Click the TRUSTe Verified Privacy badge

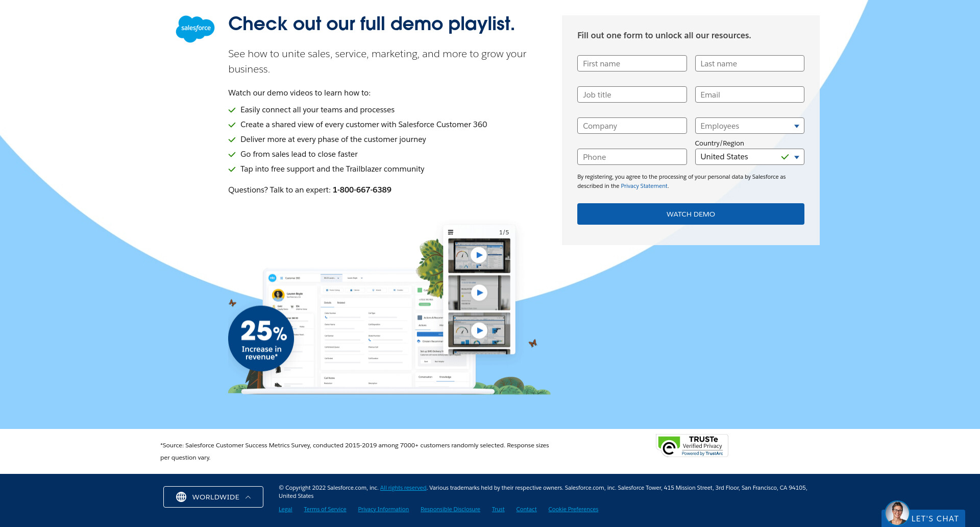(x=692, y=445)
